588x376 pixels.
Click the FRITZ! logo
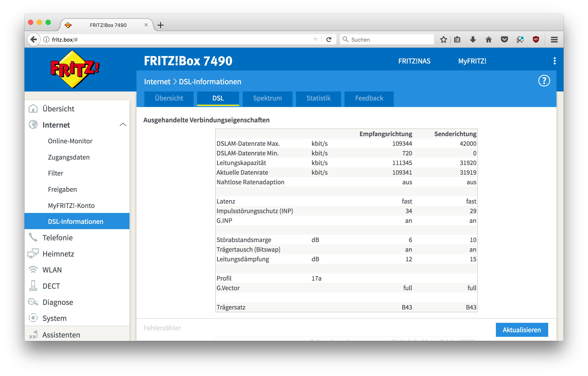[74, 69]
